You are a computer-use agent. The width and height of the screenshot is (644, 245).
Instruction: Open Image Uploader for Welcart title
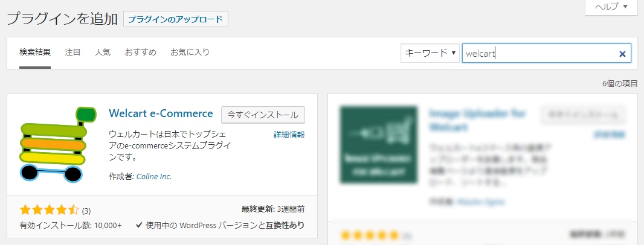click(x=478, y=120)
